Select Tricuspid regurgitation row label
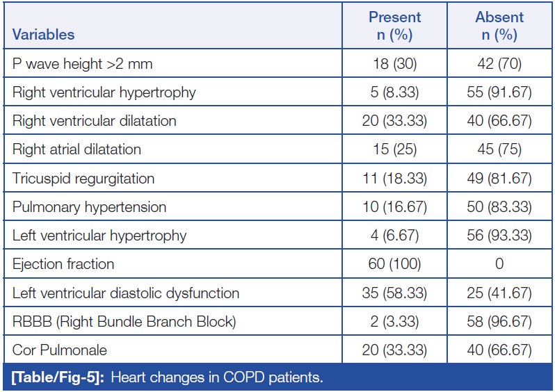The height and width of the screenshot is (392, 555). [x=83, y=179]
